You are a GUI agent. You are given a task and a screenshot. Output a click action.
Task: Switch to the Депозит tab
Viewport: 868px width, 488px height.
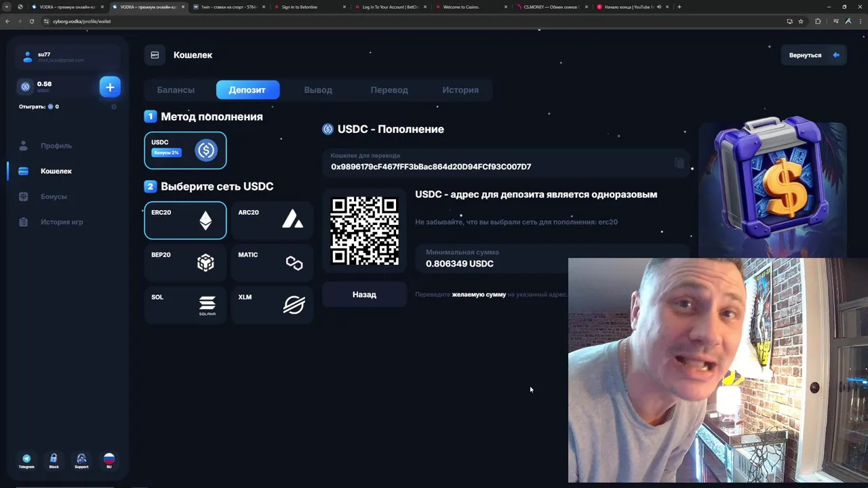[248, 90]
